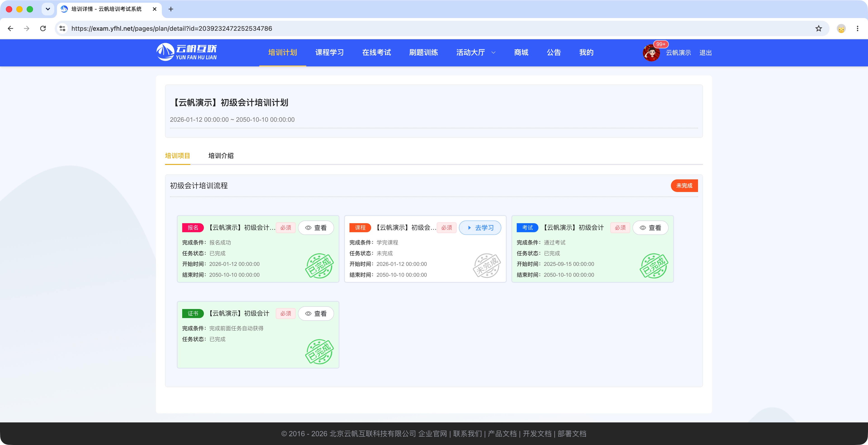Switch to the 培训项目 tab
This screenshot has height=445, width=868.
(x=178, y=155)
